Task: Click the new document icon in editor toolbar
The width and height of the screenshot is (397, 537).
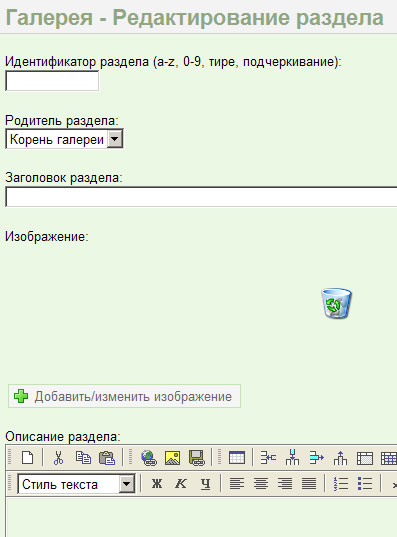Action: click(27, 458)
